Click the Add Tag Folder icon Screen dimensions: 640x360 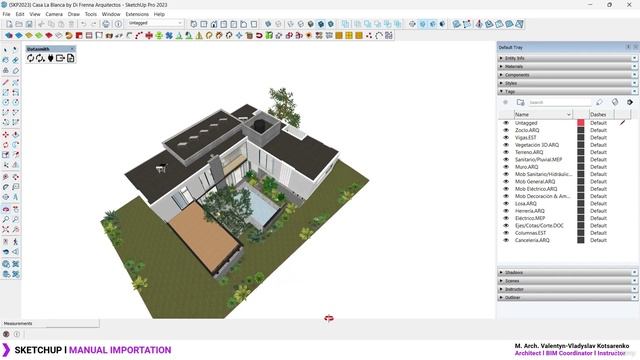[520, 102]
